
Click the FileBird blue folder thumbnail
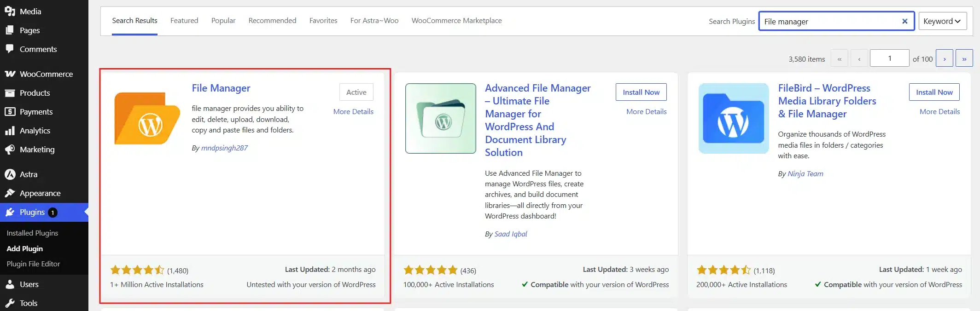pyautogui.click(x=734, y=118)
